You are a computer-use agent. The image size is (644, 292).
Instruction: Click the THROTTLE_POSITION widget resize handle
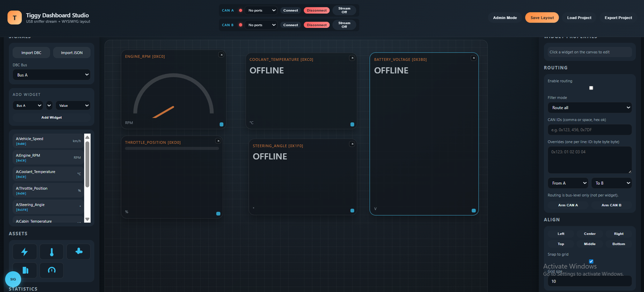(x=218, y=214)
